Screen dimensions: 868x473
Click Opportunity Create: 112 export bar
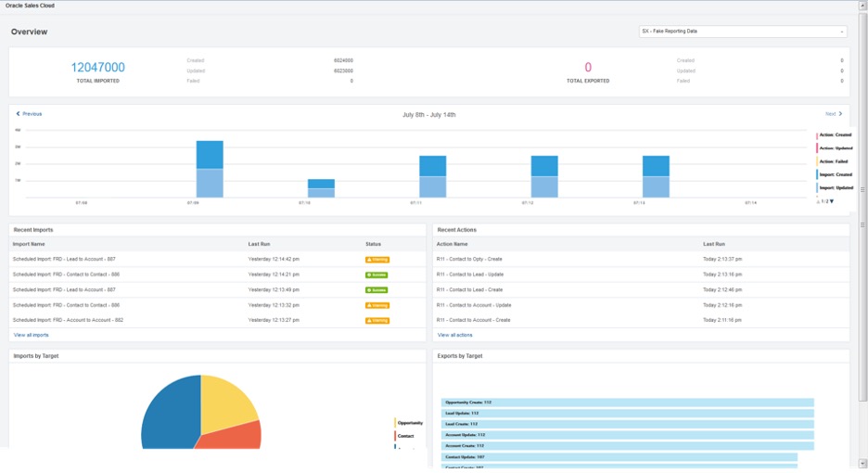628,403
